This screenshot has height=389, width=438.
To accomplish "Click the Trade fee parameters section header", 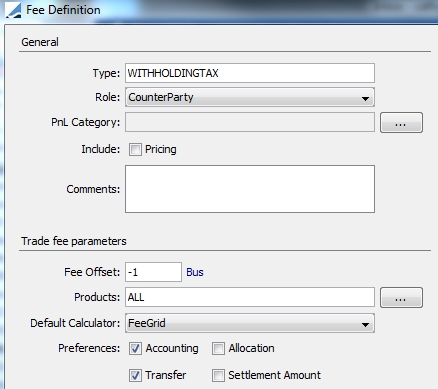I will point(74,241).
